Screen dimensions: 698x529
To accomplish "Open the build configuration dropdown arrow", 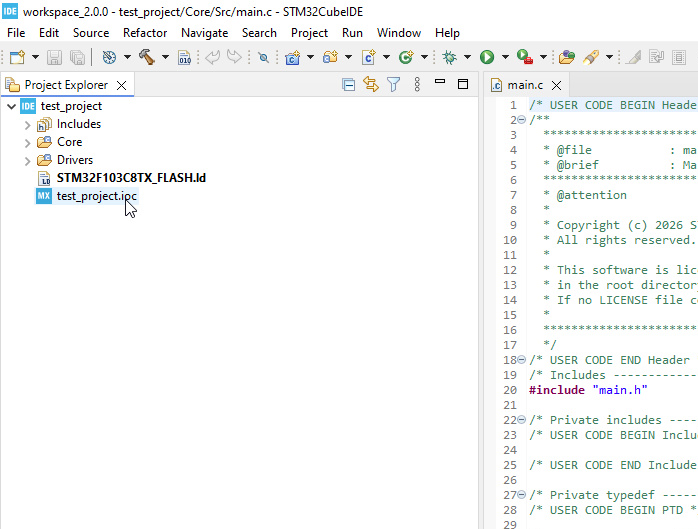I will 127,57.
